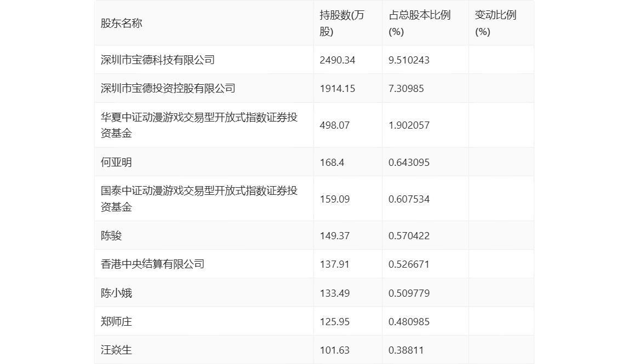This screenshot has height=364, width=629.
Task: Select the ratio value 1.902057
Action: [409, 125]
